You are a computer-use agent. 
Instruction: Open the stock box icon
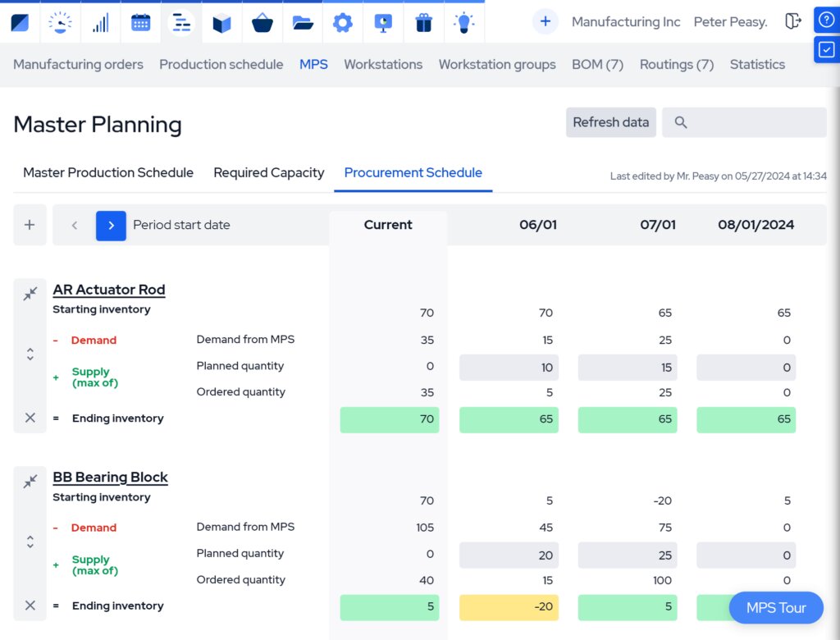[221, 23]
